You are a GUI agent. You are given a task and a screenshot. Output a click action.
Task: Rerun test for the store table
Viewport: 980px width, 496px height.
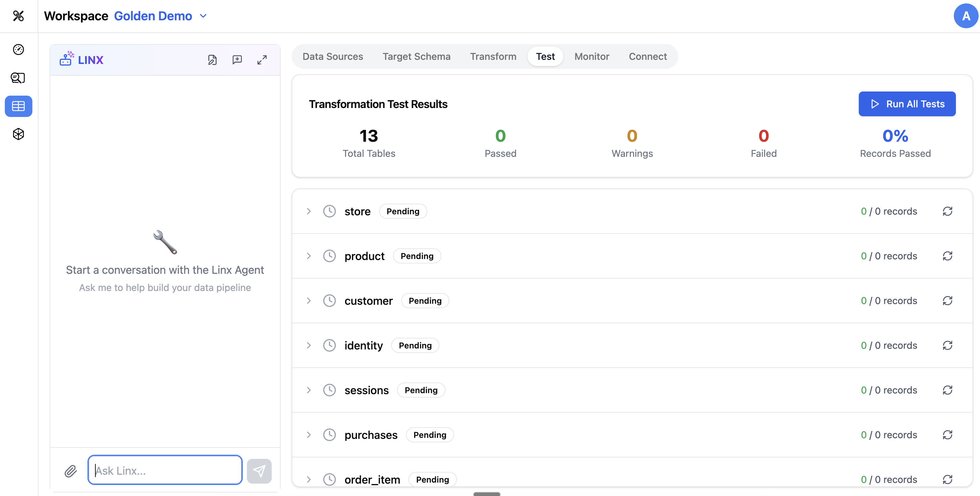pyautogui.click(x=947, y=211)
